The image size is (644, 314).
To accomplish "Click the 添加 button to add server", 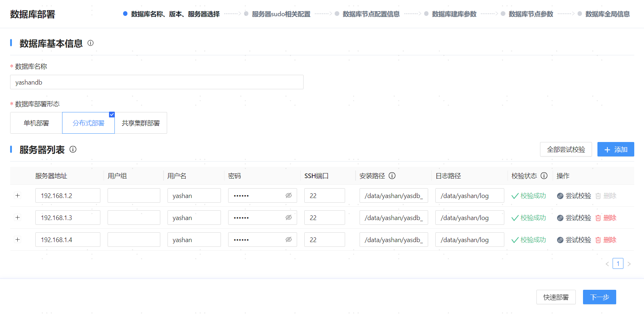I will [x=615, y=150].
